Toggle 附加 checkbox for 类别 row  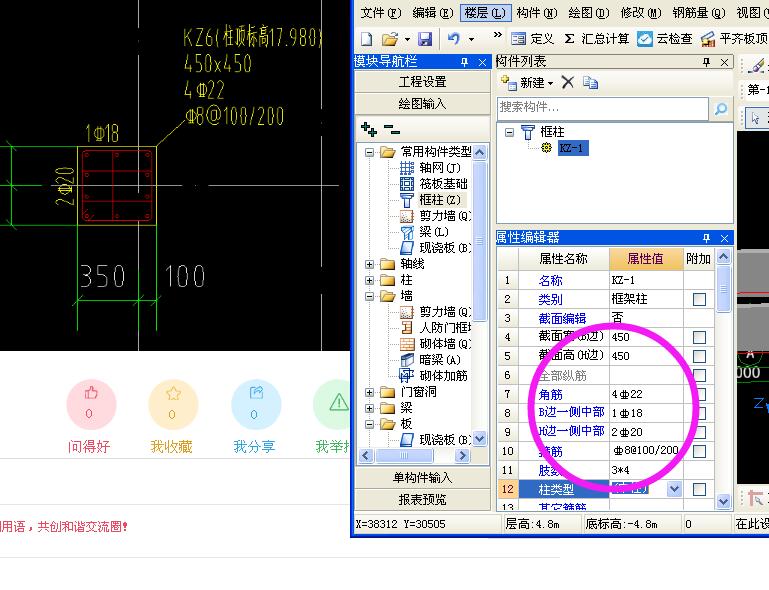click(699, 299)
